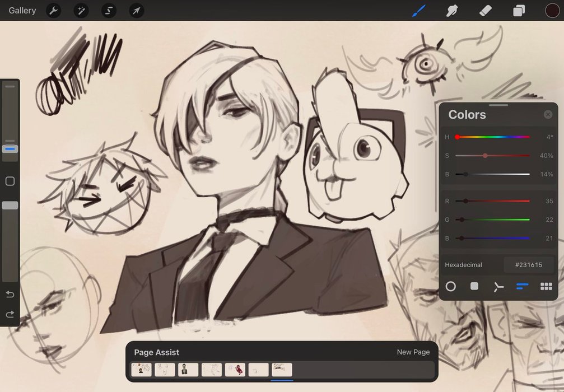Select the Paint brush tool
The width and height of the screenshot is (564, 392).
coord(419,11)
